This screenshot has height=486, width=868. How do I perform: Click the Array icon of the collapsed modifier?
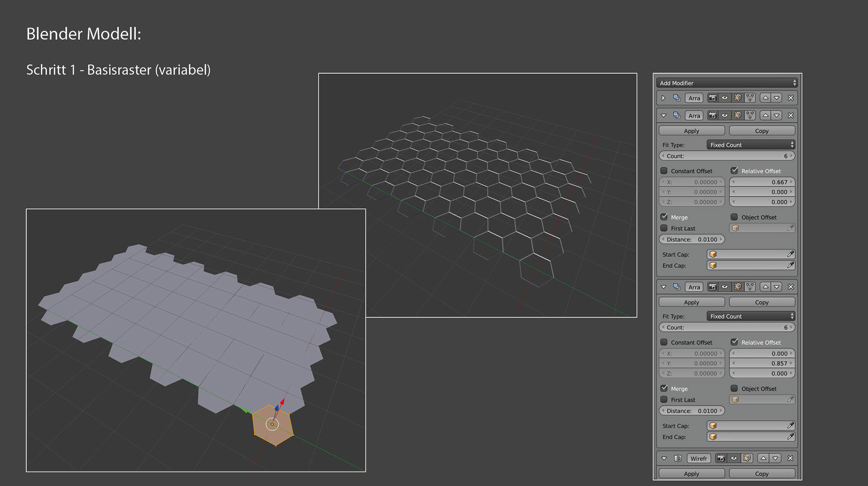click(677, 98)
